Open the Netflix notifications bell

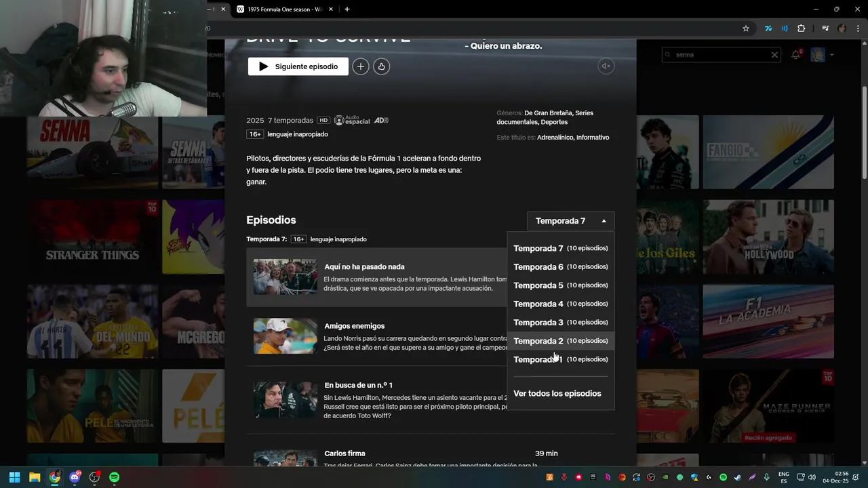(796, 54)
